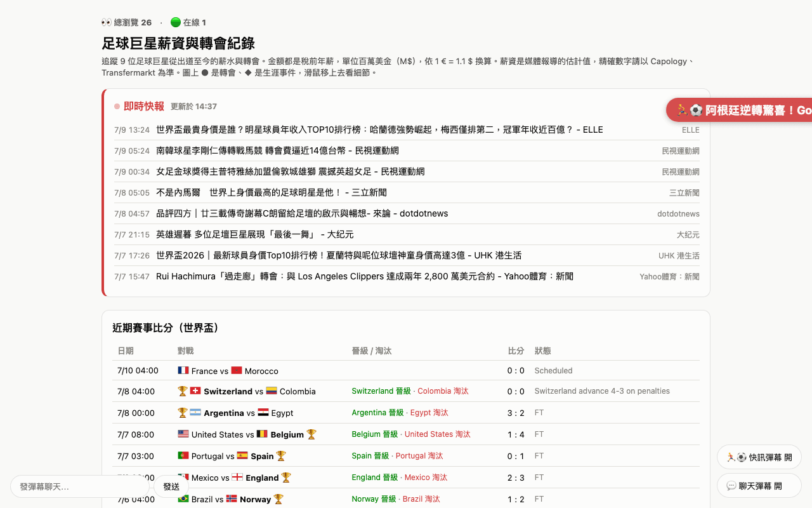Click the red 即時快報 live indicator dot
Image resolution: width=812 pixels, height=508 pixels.
[117, 107]
